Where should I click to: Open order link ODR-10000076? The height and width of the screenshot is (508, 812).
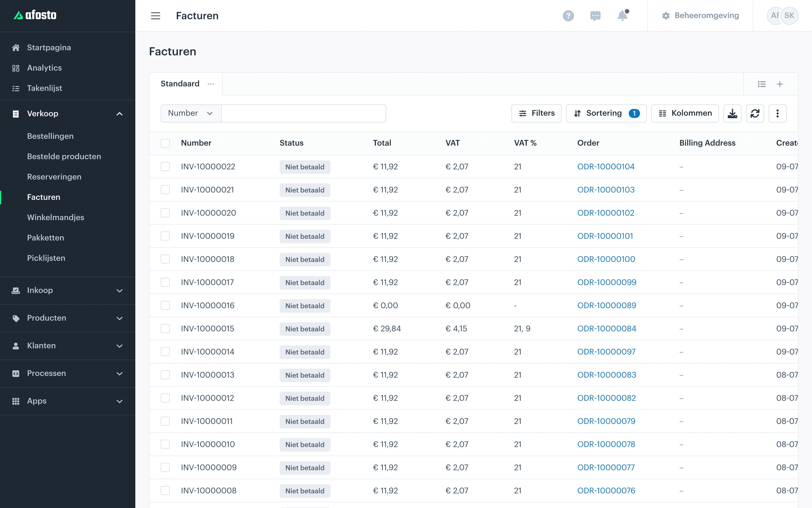(x=606, y=490)
